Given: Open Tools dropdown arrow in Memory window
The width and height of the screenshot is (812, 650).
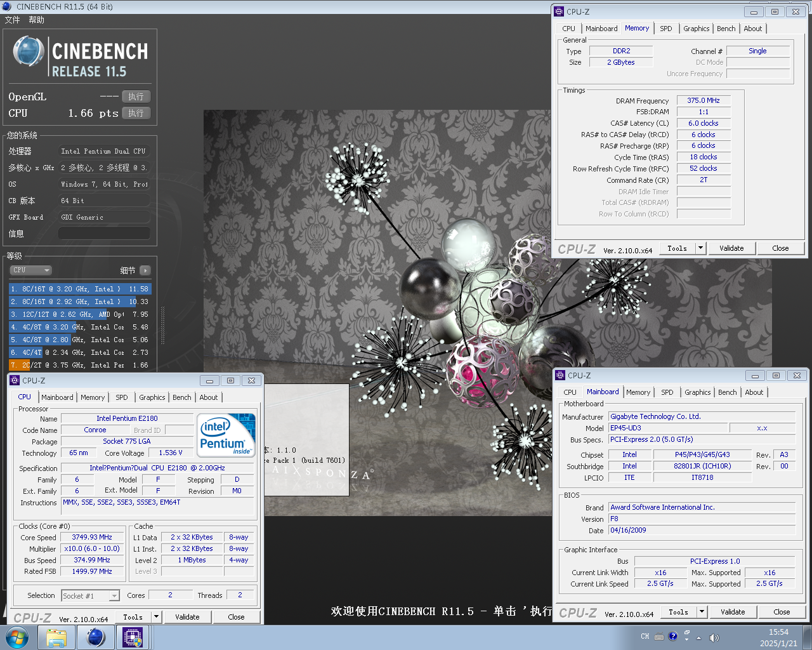Looking at the screenshot, I should 700,248.
